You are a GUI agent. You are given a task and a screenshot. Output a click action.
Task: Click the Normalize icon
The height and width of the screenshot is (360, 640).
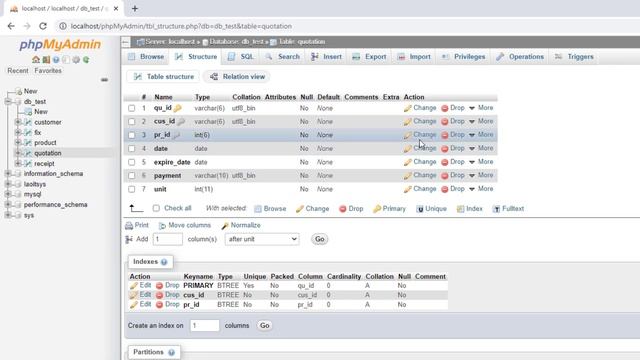(x=225, y=225)
